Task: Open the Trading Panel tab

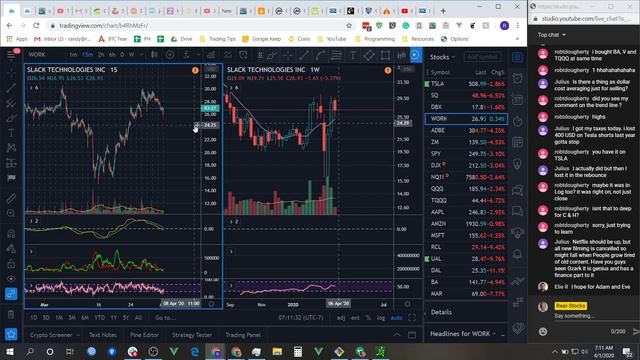Action: 243,335
